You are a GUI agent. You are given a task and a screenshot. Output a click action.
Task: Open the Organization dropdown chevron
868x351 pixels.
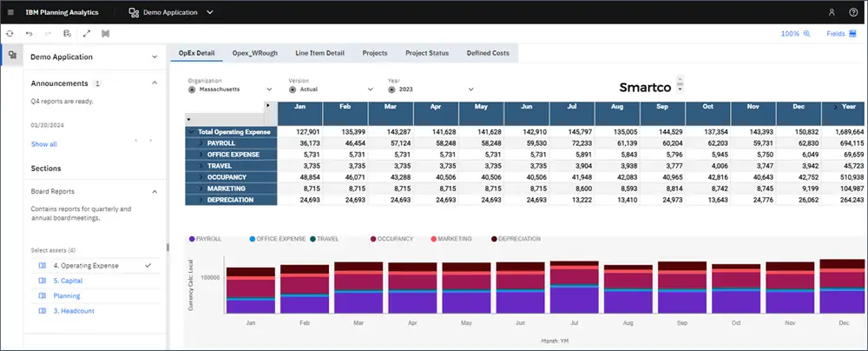[270, 89]
